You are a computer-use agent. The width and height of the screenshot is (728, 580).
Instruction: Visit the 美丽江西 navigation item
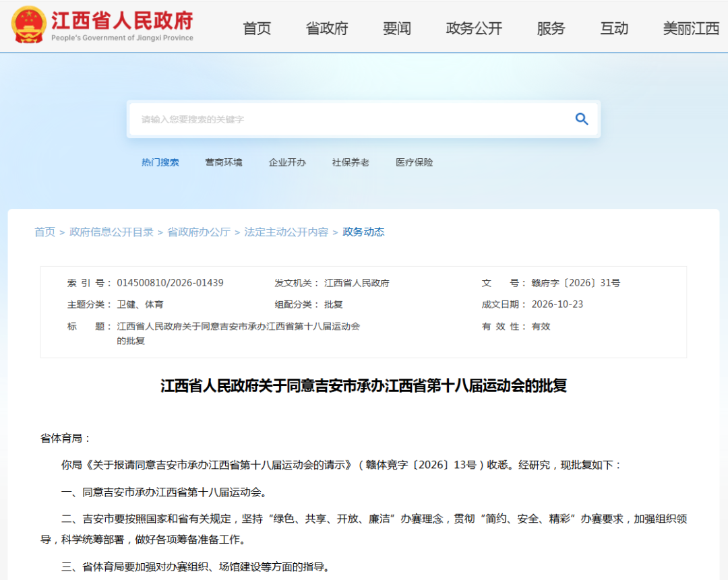coord(692,28)
